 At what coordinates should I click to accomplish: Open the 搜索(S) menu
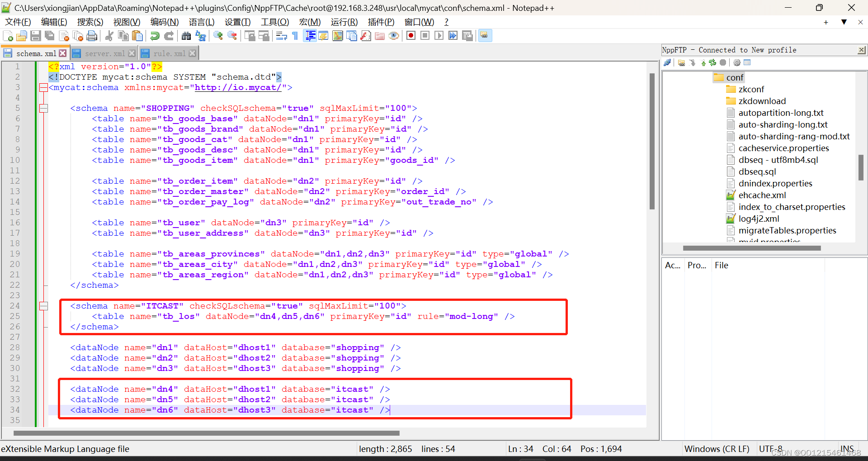tap(90, 22)
